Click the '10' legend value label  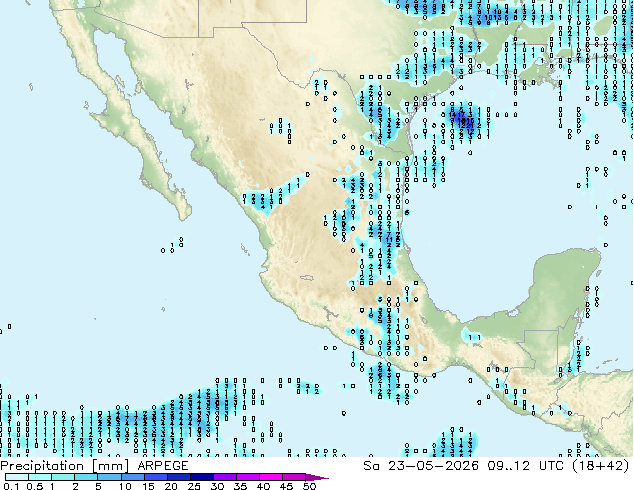pyautogui.click(x=125, y=486)
